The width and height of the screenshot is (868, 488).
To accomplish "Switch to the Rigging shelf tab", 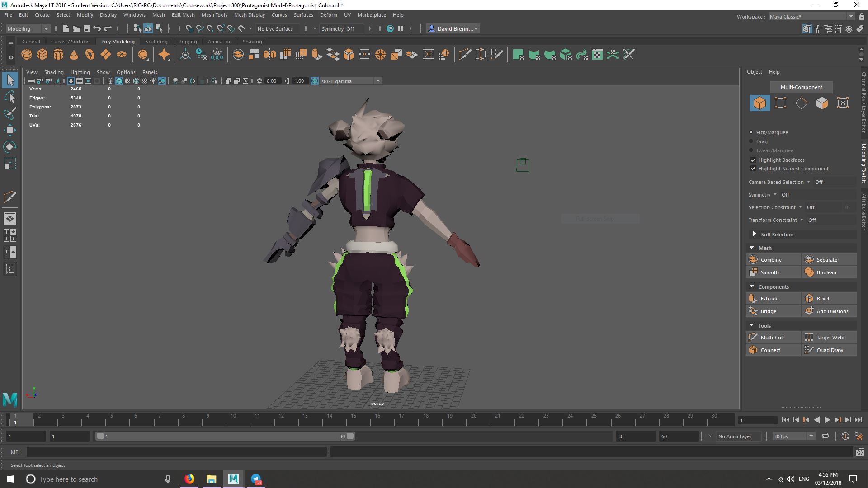I will (x=188, y=42).
